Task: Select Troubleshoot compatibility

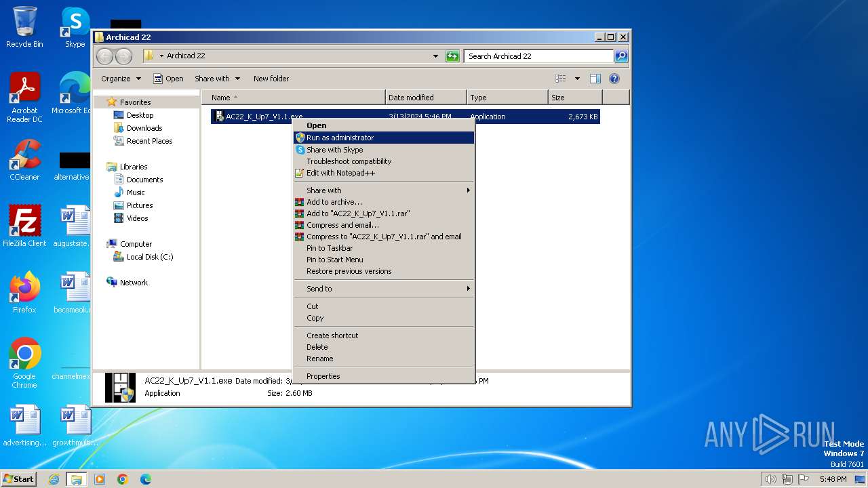Action: pyautogui.click(x=383, y=161)
